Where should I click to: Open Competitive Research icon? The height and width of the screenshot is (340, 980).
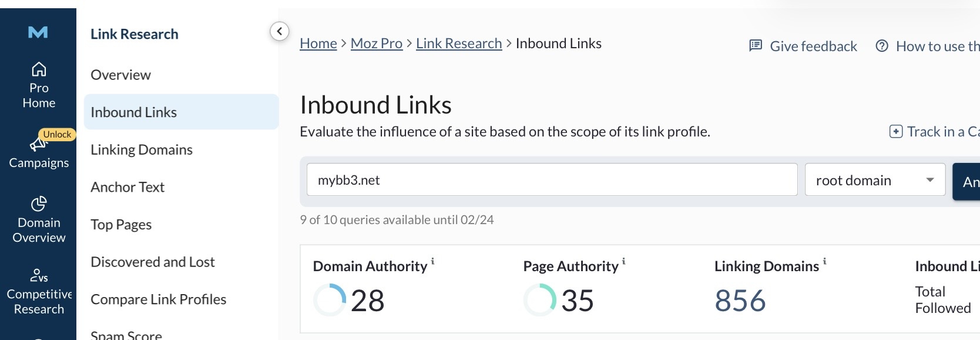tap(39, 275)
